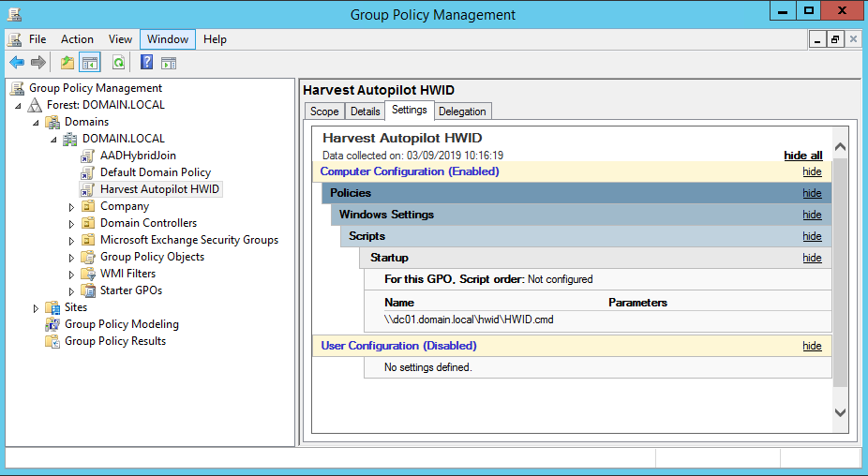The image size is (868, 476).
Task: Expand the Sites node
Action: point(36,308)
